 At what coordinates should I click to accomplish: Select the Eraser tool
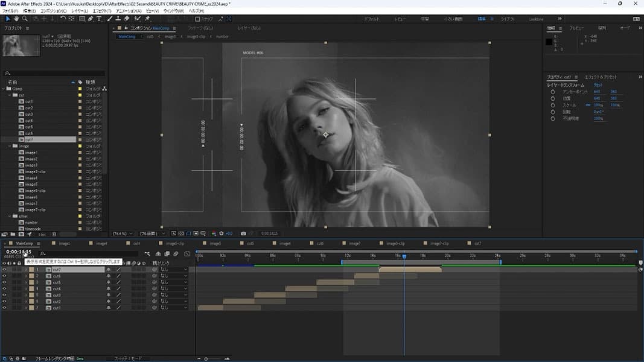(126, 19)
